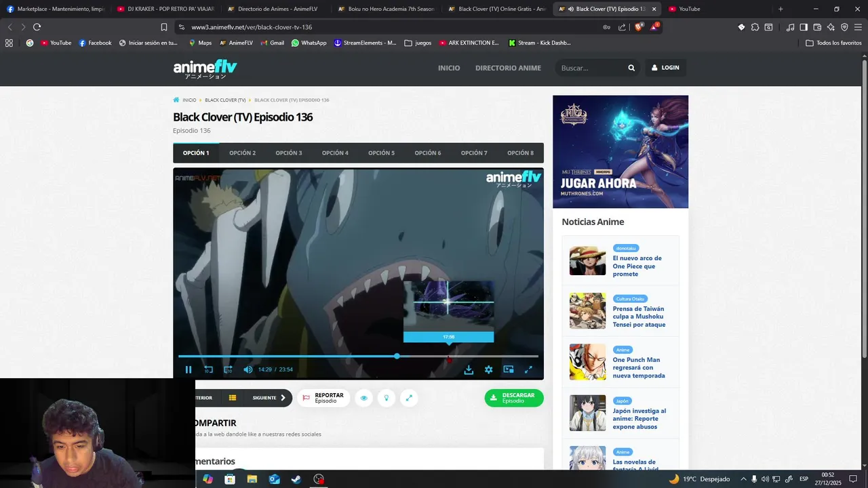The width and height of the screenshot is (868, 488).
Task: Click the 17:56 timeline preview thumbnail
Action: click(x=448, y=306)
